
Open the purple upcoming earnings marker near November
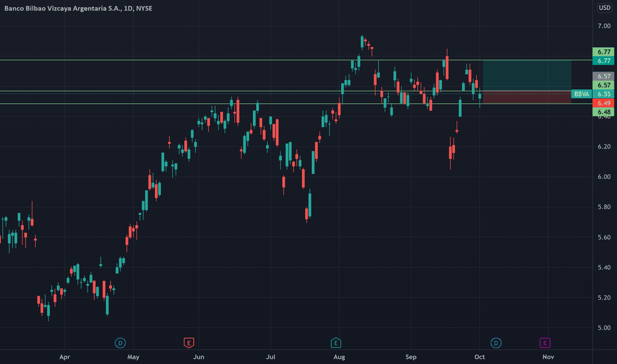(545, 343)
